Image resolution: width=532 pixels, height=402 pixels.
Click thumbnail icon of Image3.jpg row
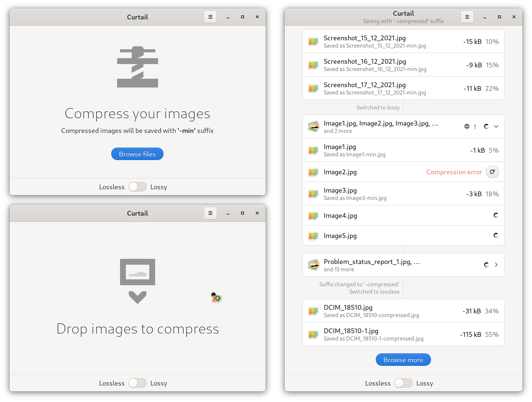pos(314,194)
